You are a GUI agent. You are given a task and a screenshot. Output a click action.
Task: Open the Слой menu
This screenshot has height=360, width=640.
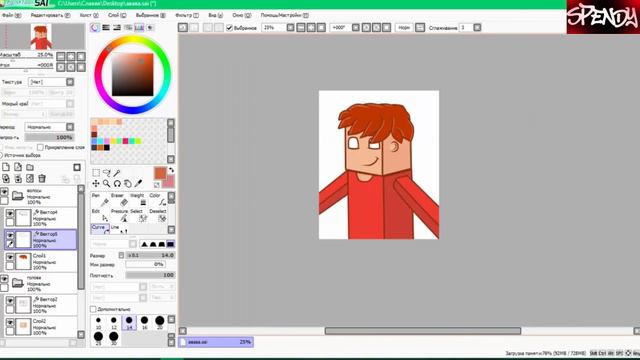click(x=117, y=15)
